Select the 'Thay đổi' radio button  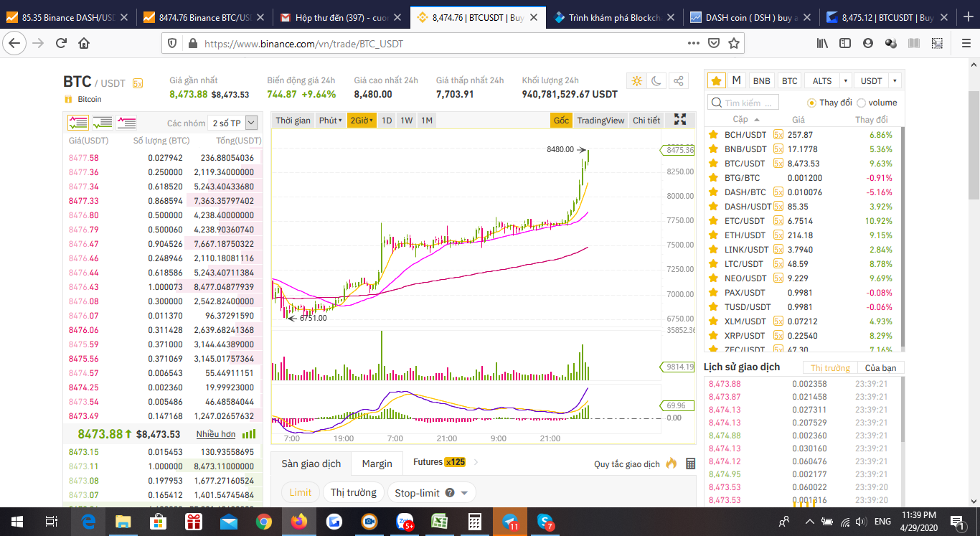[812, 103]
